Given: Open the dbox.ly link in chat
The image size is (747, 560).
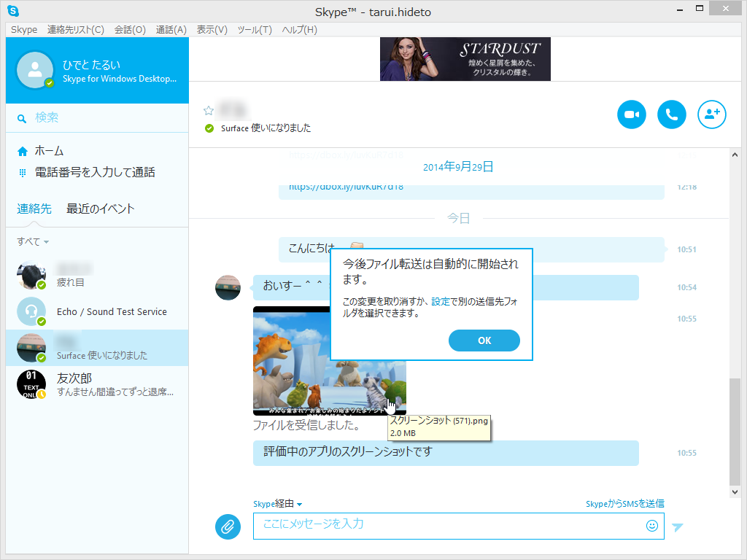Looking at the screenshot, I should tap(347, 187).
